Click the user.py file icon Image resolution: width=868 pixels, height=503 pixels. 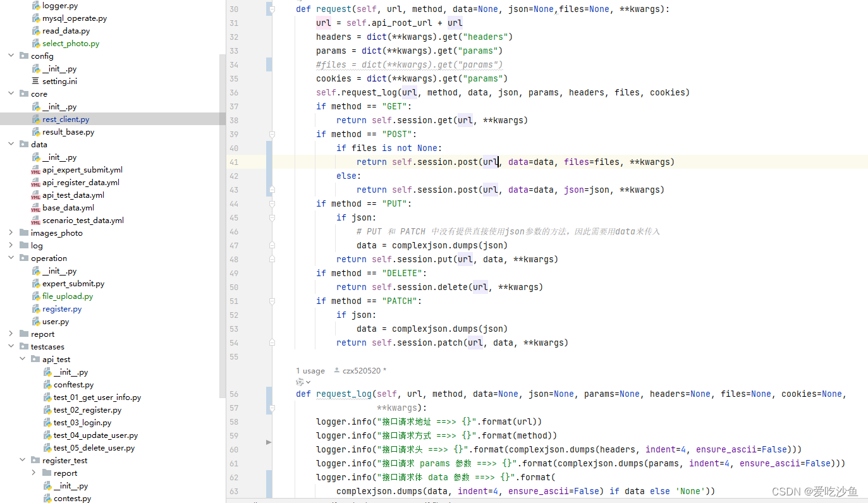[x=36, y=322]
